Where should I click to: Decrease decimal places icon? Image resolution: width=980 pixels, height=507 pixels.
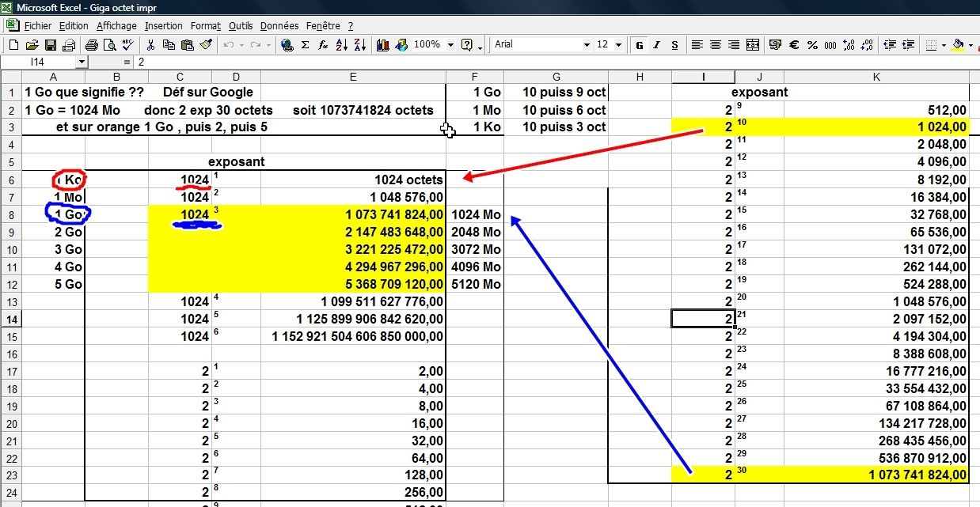(867, 45)
